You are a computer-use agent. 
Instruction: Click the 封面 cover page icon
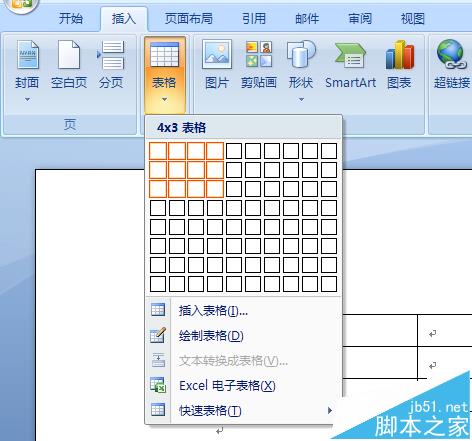point(27,55)
